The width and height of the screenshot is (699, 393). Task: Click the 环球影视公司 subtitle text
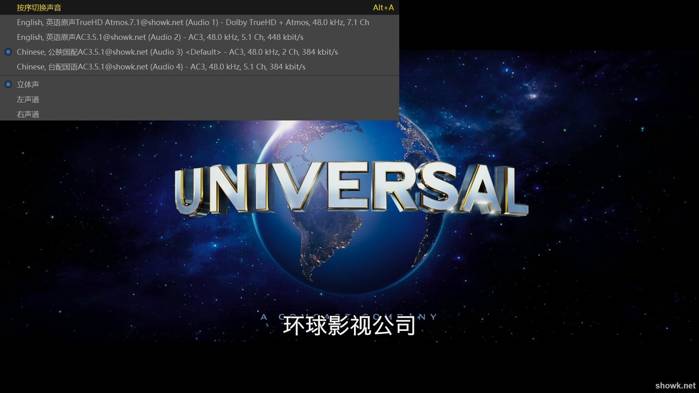[349, 325]
